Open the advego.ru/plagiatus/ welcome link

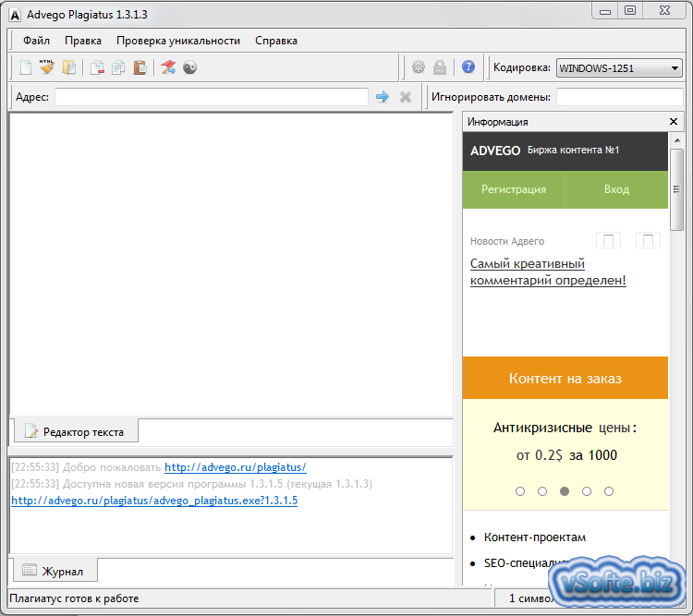point(235,467)
